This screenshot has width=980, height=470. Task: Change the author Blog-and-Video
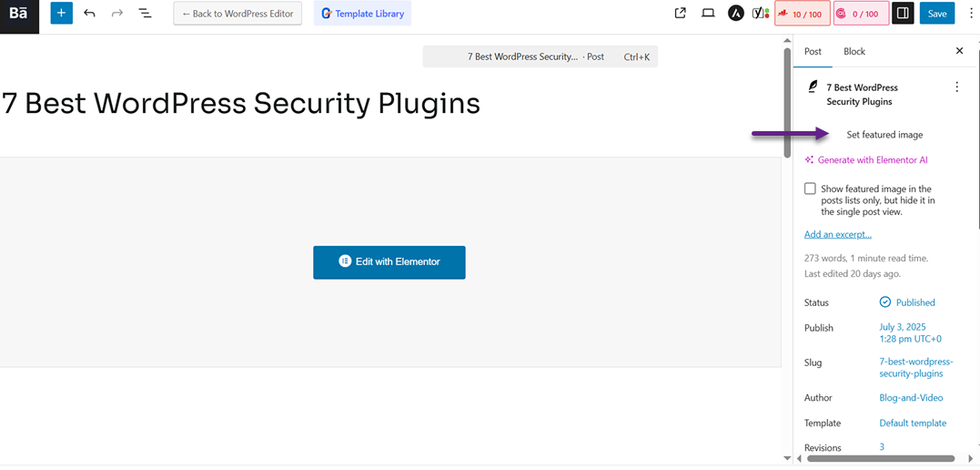point(911,397)
